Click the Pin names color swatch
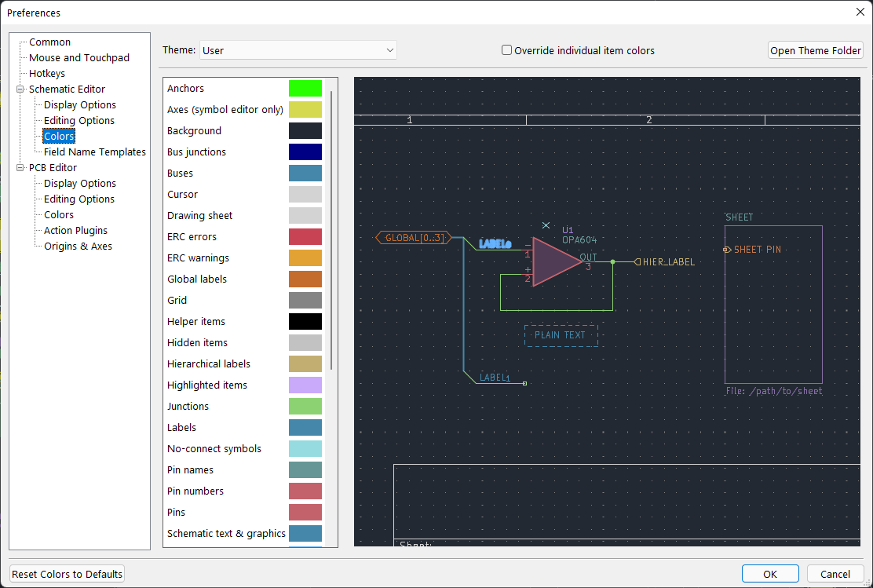This screenshot has height=588, width=873. pyautogui.click(x=305, y=469)
